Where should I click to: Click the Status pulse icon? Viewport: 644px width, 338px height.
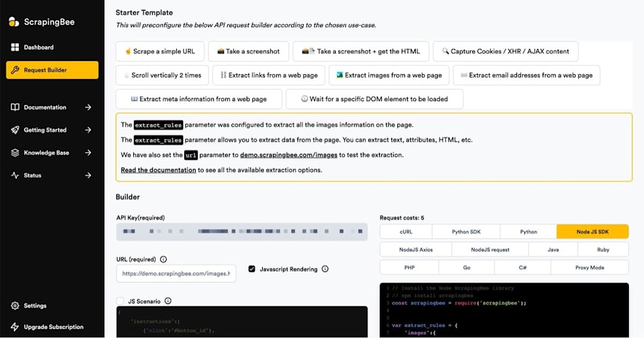click(x=15, y=175)
